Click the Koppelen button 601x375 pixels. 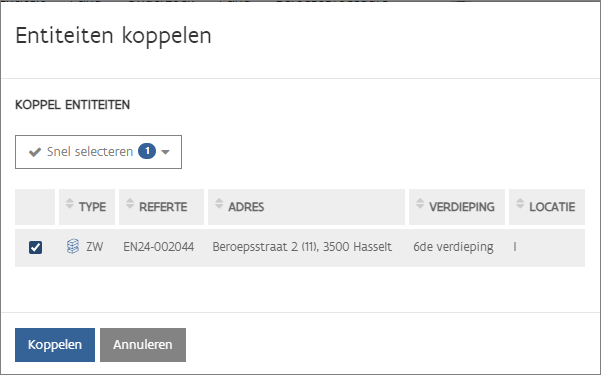coord(55,345)
